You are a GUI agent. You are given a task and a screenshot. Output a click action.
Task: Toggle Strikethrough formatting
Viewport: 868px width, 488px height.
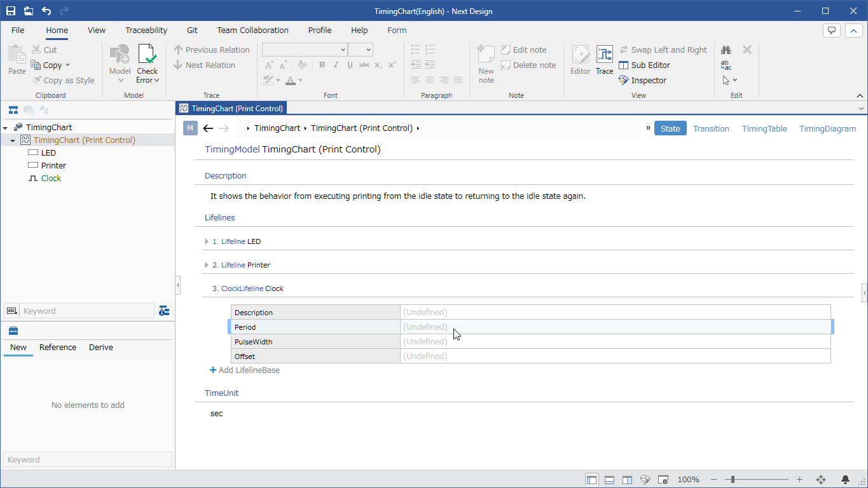click(364, 65)
